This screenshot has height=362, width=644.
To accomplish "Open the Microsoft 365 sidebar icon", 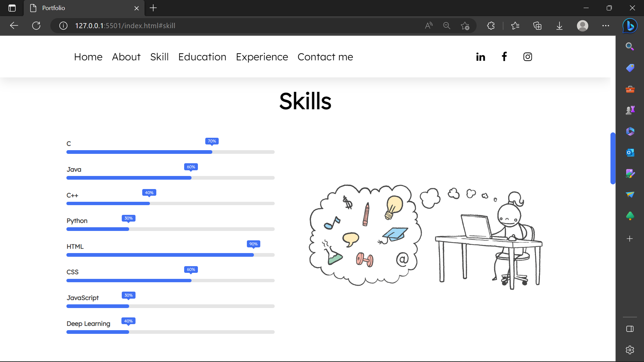I will click(x=630, y=131).
